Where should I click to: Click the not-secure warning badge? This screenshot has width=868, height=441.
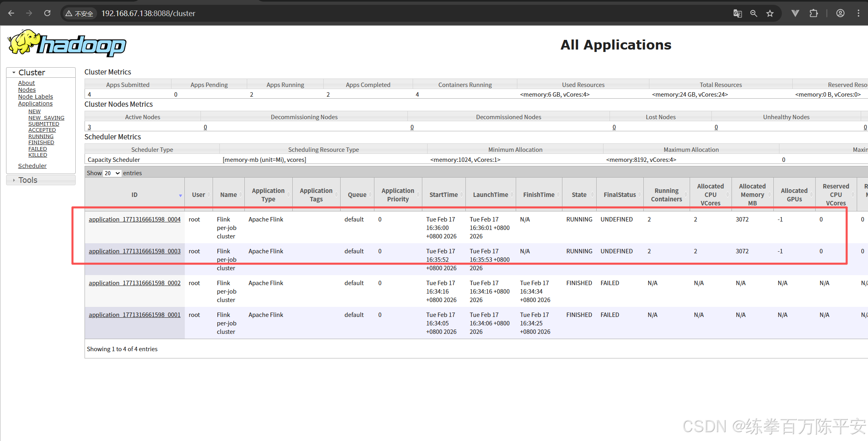[x=79, y=14]
